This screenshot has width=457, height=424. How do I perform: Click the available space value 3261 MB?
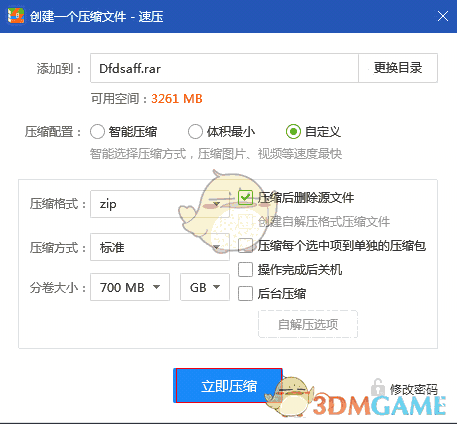click(177, 99)
